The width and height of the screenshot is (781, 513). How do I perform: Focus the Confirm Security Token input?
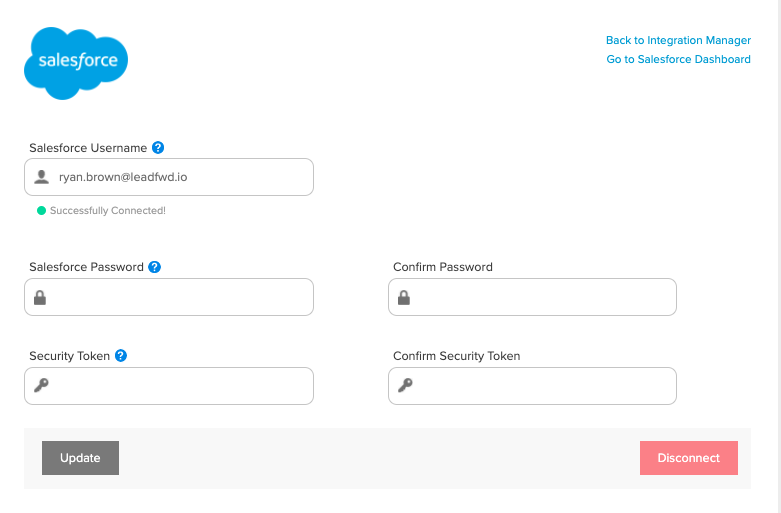[x=532, y=386]
